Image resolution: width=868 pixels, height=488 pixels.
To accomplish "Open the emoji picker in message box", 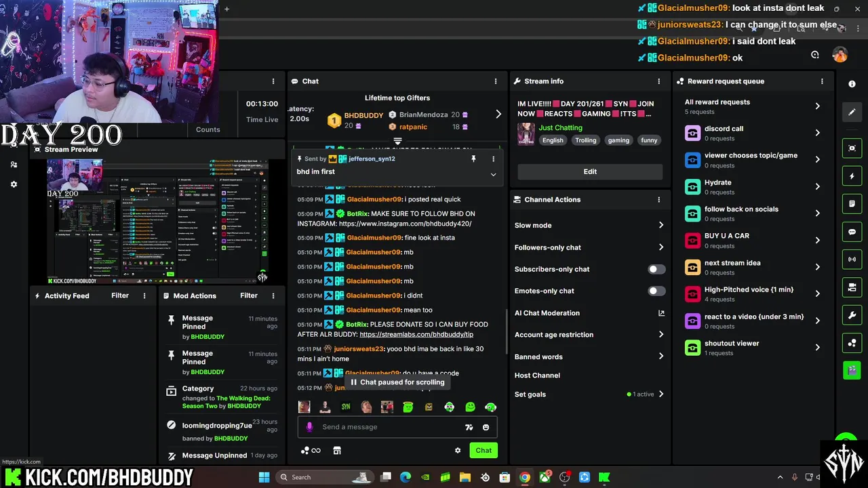I will [x=486, y=427].
